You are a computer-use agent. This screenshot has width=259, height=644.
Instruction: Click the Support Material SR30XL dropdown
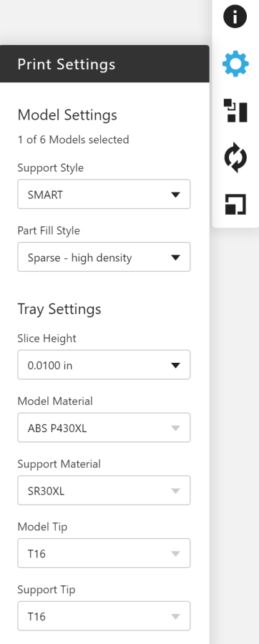(x=104, y=490)
